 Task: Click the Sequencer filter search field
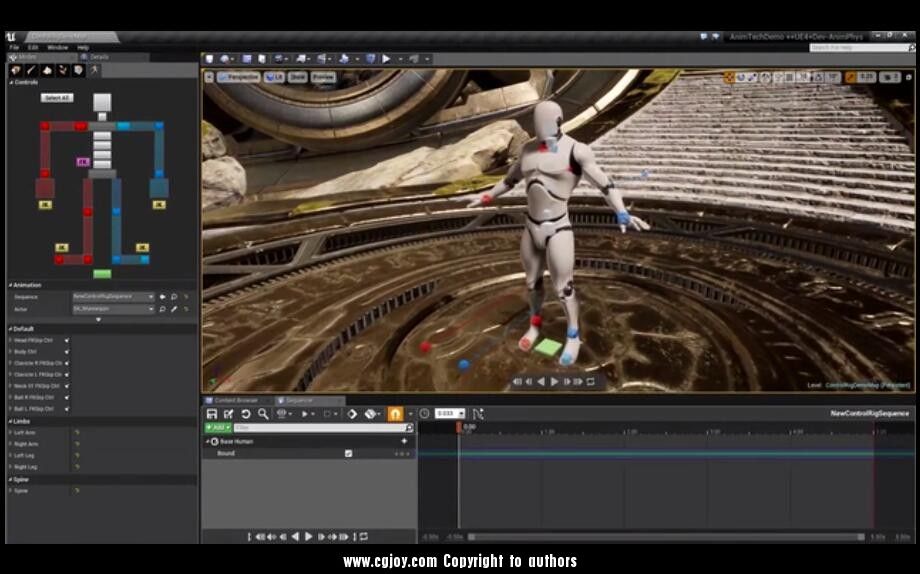pos(323,428)
